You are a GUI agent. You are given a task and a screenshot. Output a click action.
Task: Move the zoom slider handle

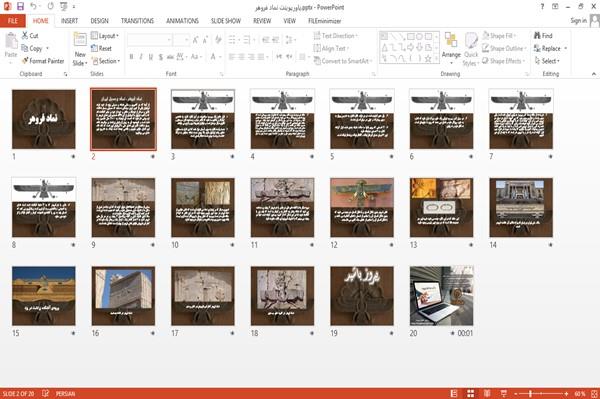[x=530, y=393]
